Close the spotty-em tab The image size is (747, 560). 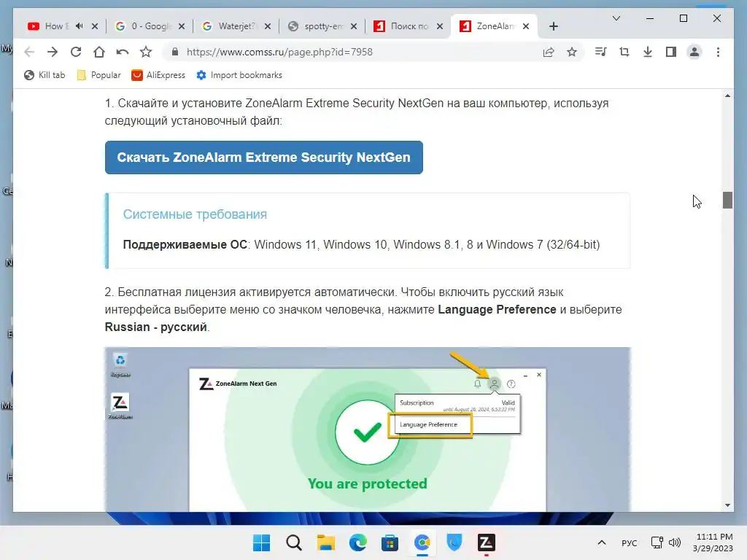354,27
